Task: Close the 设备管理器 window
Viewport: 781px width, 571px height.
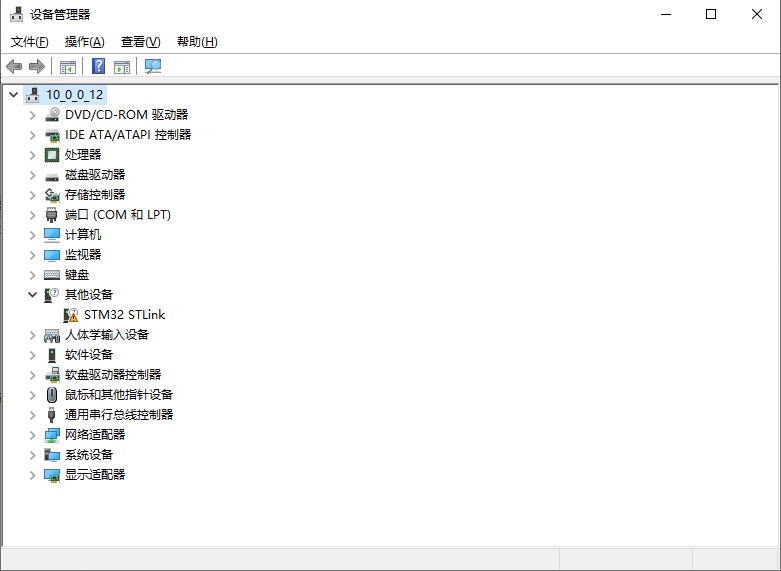Action: pos(757,14)
